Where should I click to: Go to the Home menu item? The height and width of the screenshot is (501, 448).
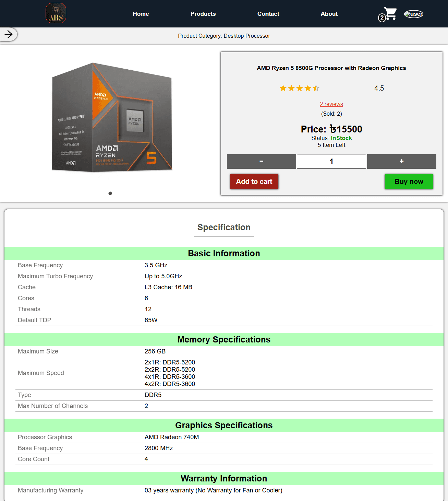[141, 14]
